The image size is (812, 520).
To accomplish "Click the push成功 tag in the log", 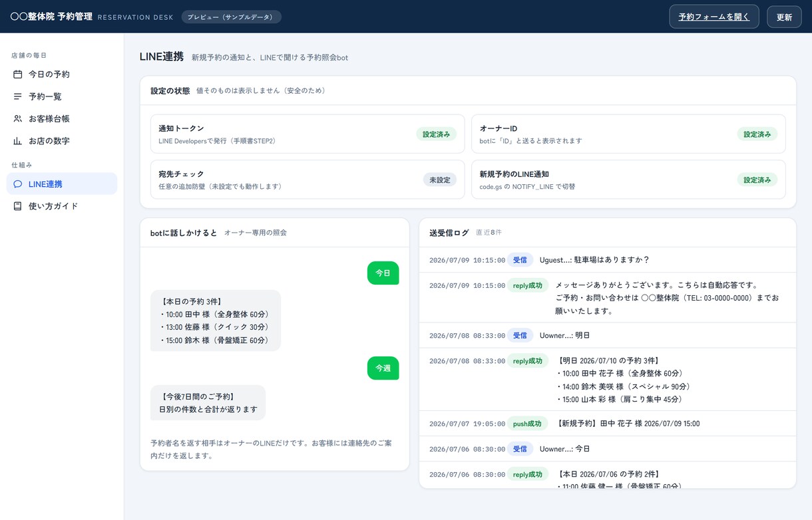I will (527, 424).
